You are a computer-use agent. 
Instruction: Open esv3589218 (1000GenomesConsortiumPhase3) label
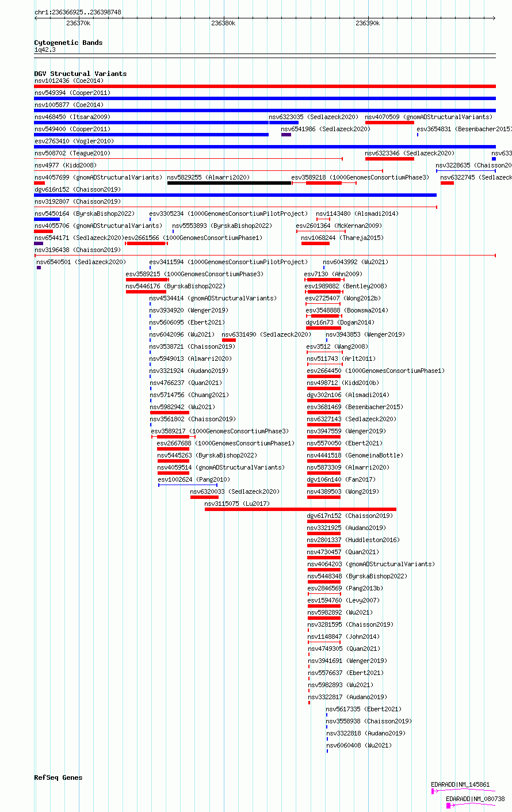(x=360, y=177)
